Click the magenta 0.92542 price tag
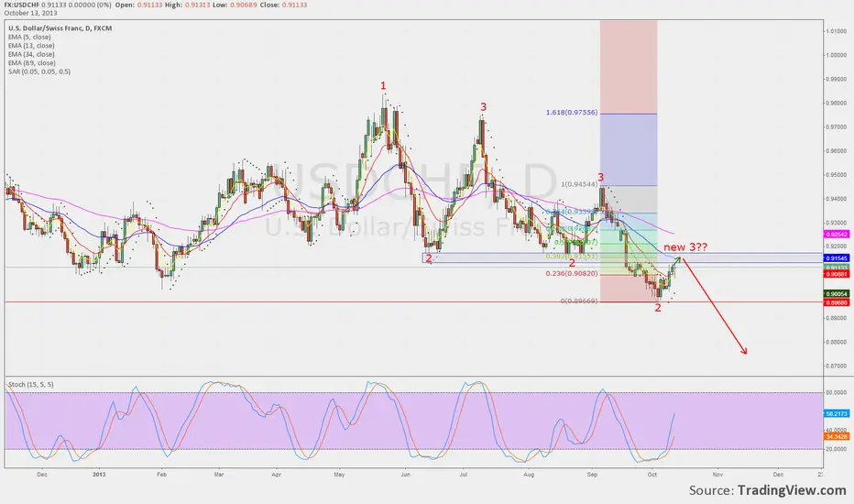The image size is (854, 504). [x=836, y=235]
